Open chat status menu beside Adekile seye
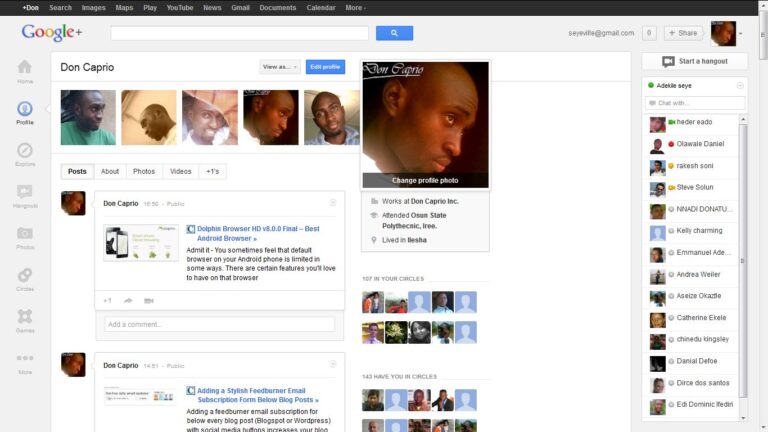768x432 pixels. [x=740, y=85]
